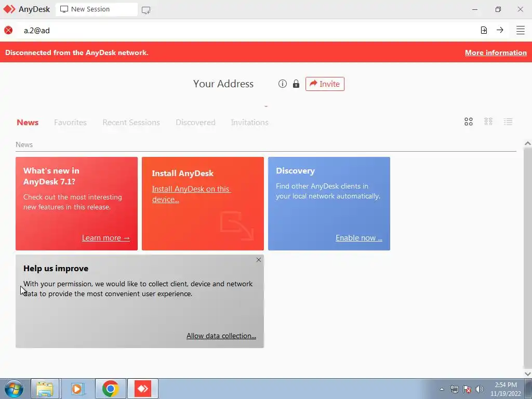532x399 pixels.
Task: Switch to the Discovered tab
Action: [195, 122]
